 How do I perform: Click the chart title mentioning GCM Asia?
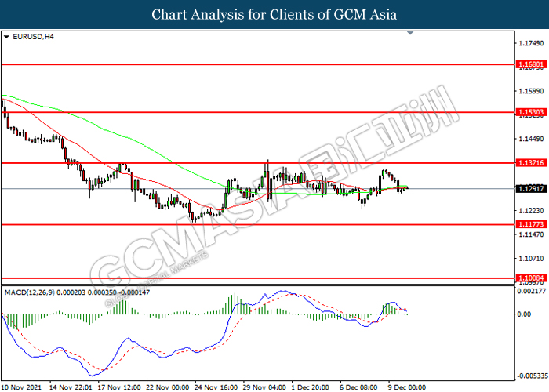(274, 14)
